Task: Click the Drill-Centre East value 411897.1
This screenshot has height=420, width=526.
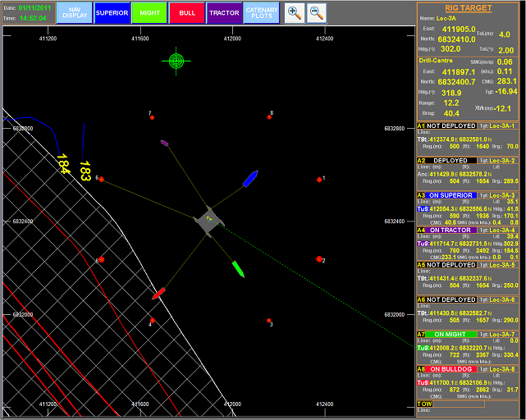Action: click(x=459, y=72)
